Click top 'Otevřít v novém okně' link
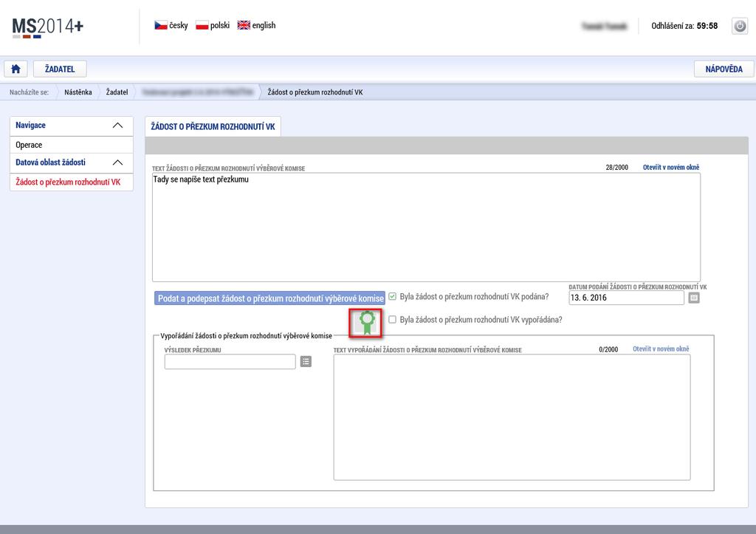Image resolution: width=756 pixels, height=534 pixels. tap(670, 168)
